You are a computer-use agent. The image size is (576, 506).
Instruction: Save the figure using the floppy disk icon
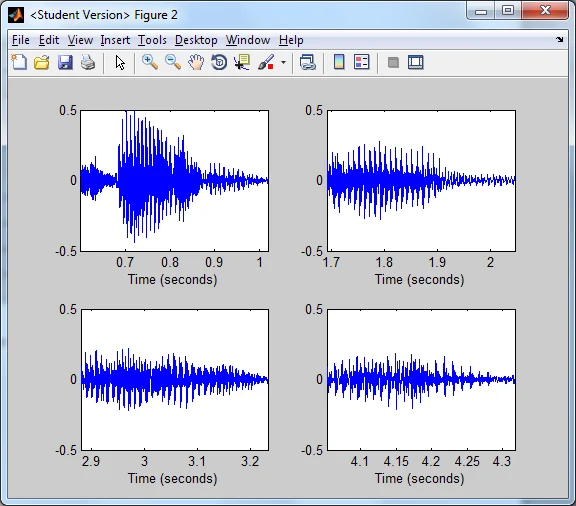pos(65,62)
